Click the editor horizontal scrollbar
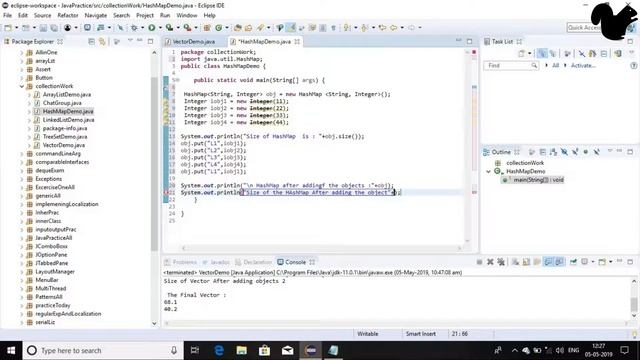Image resolution: width=640 pixels, height=360 pixels. coord(322,248)
